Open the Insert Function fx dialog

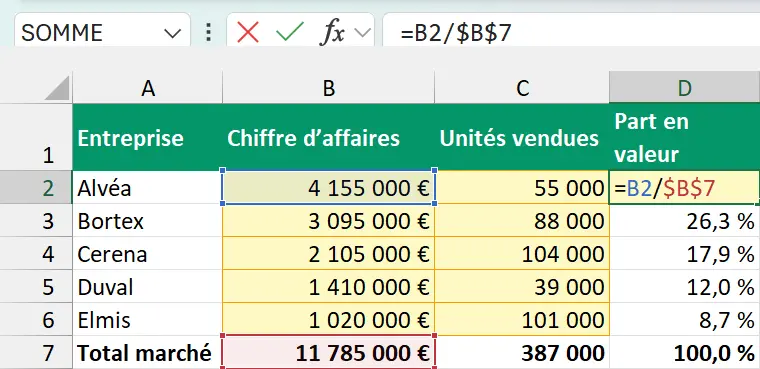click(x=333, y=33)
